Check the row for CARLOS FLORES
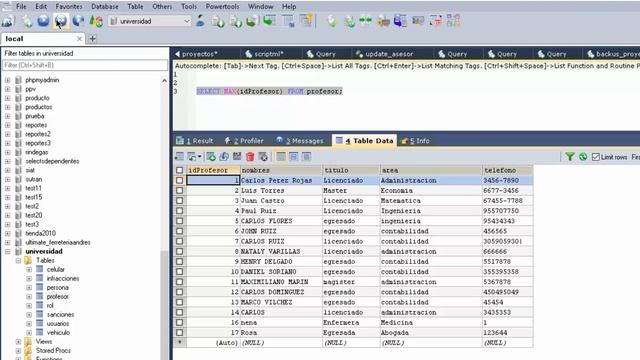Viewport: 640px width, 360px height. 180,221
